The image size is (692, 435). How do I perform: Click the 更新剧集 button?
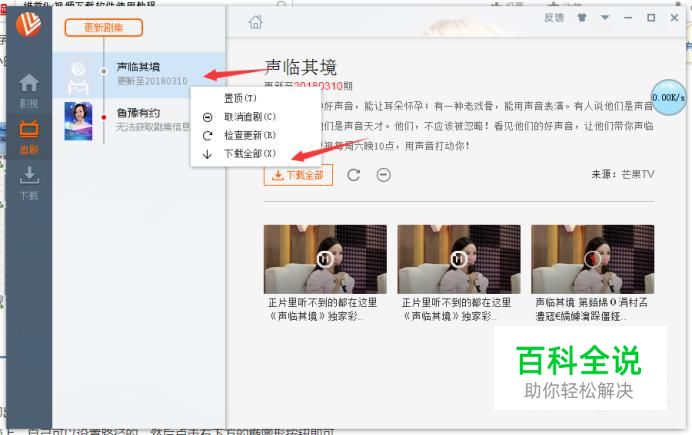click(x=104, y=28)
